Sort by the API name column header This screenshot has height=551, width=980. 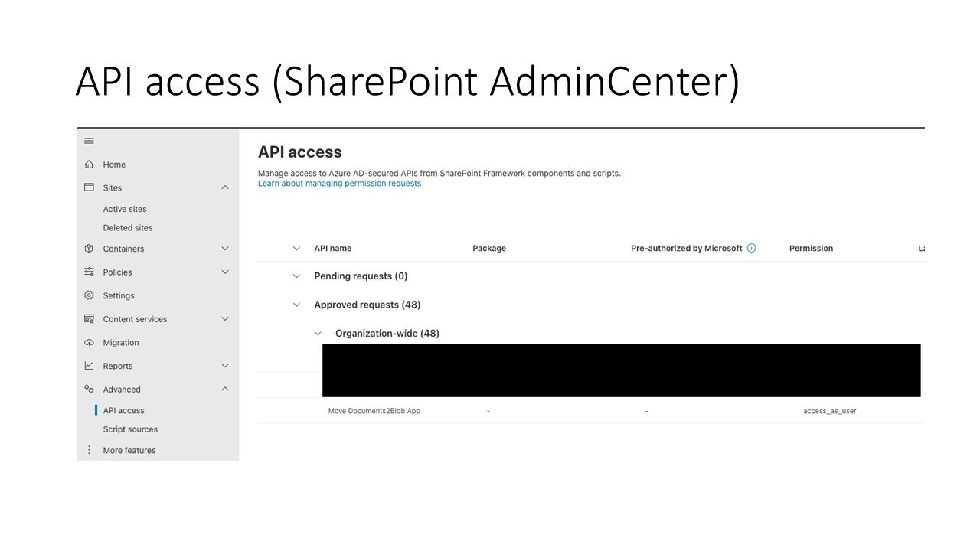click(x=333, y=248)
